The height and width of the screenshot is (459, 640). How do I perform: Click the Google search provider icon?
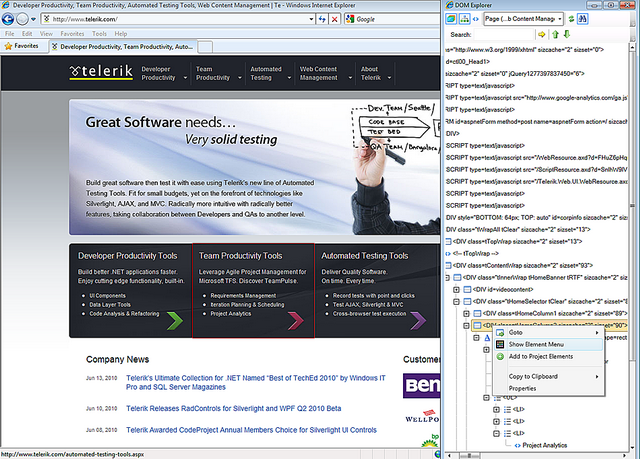(x=350, y=19)
